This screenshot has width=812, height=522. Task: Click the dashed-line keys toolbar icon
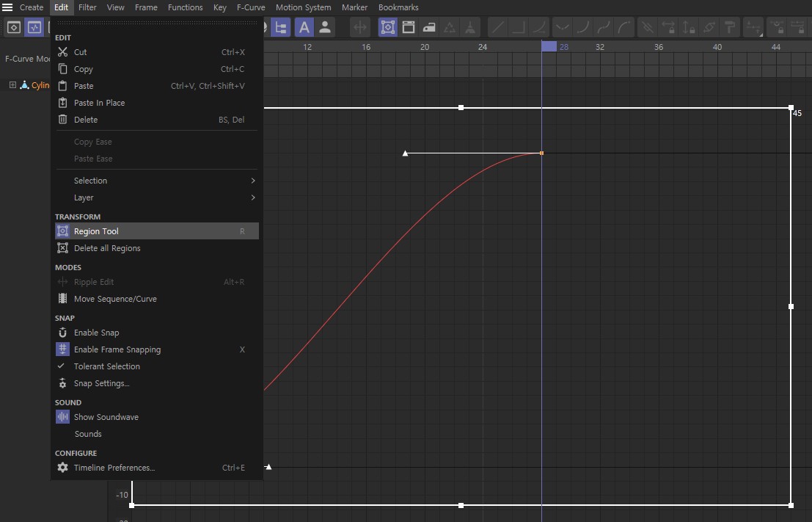(753, 27)
